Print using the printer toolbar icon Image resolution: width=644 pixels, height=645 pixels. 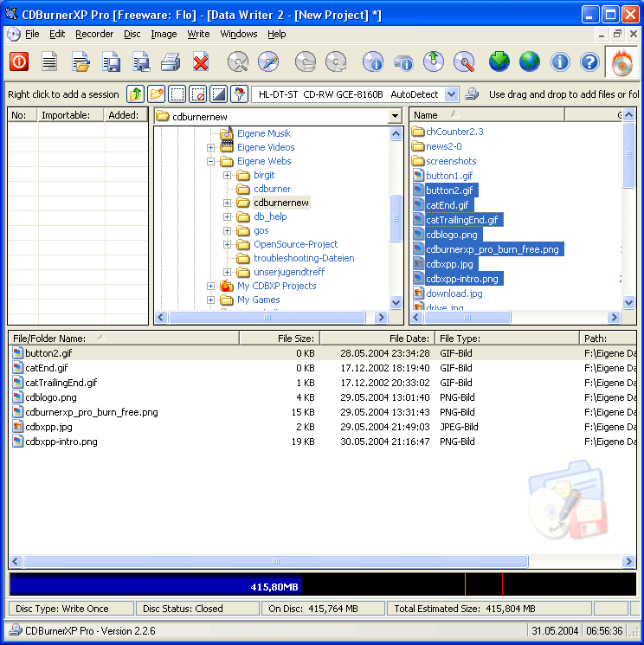pos(171,62)
